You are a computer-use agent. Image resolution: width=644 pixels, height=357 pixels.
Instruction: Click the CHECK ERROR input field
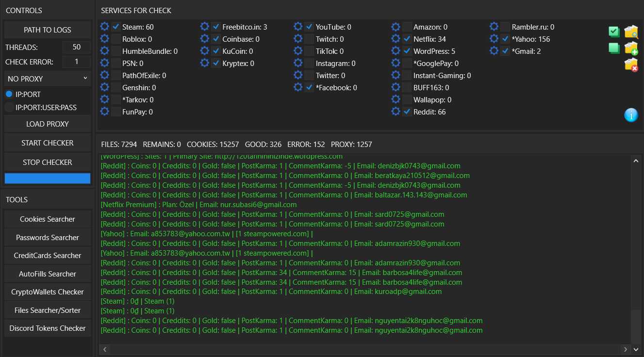(77, 62)
